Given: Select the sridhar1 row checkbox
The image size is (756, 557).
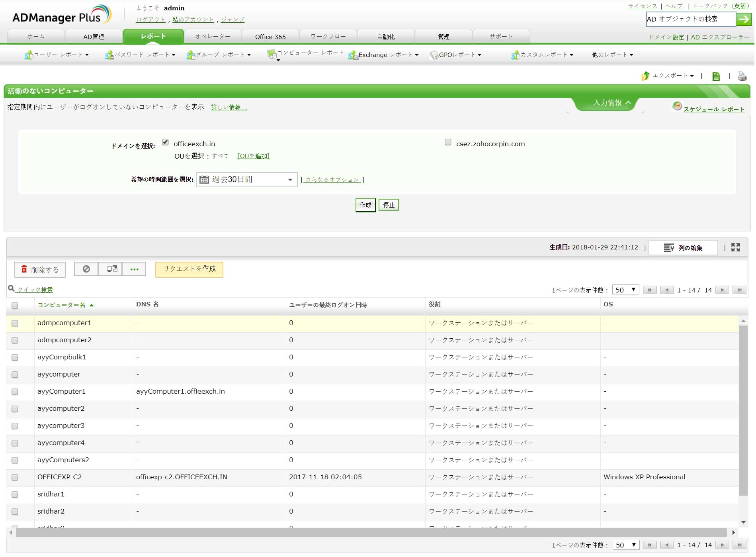Looking at the screenshot, I should coord(15,496).
